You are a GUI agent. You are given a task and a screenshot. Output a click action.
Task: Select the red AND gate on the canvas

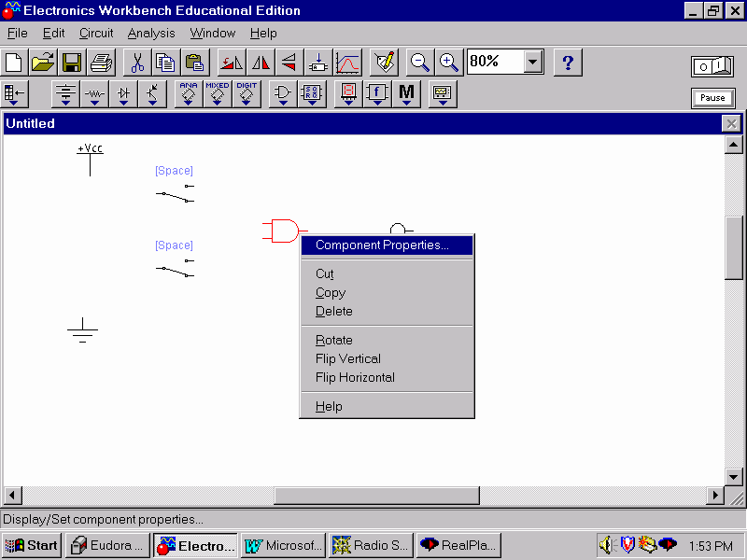285,231
